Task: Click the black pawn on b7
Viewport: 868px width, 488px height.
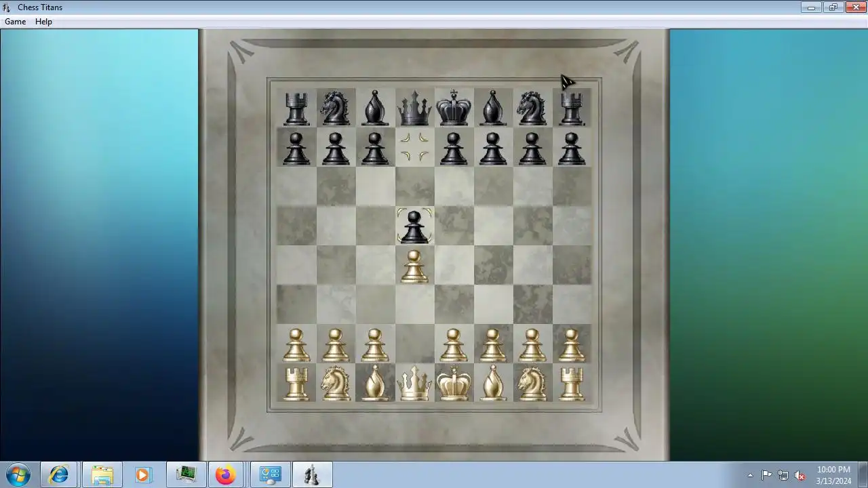Action: pyautogui.click(x=336, y=148)
